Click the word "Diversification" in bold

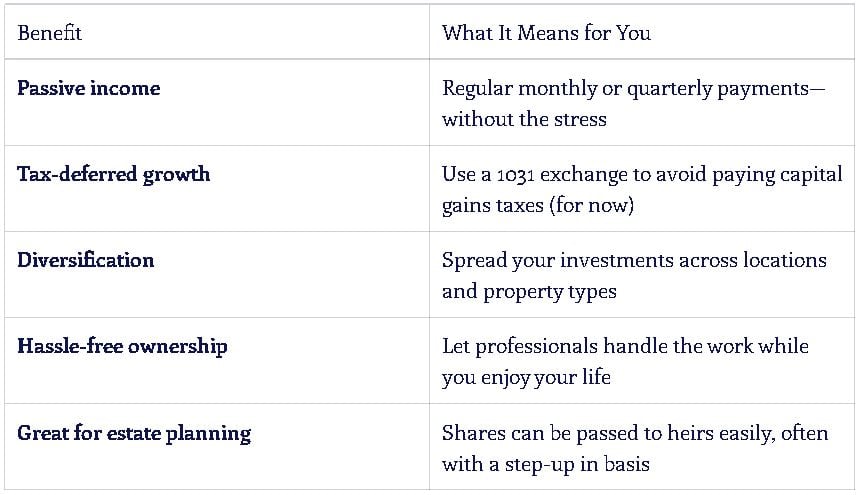[x=85, y=260]
